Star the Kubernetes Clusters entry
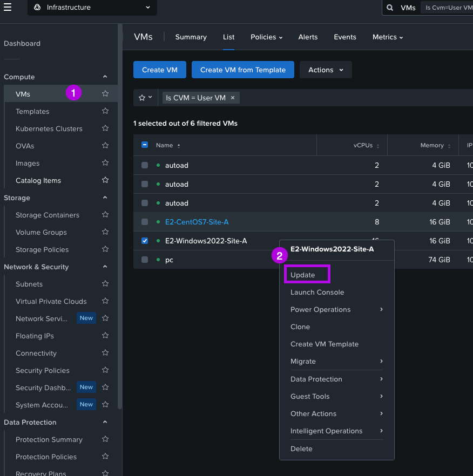Image resolution: width=473 pixels, height=476 pixels. pos(105,128)
